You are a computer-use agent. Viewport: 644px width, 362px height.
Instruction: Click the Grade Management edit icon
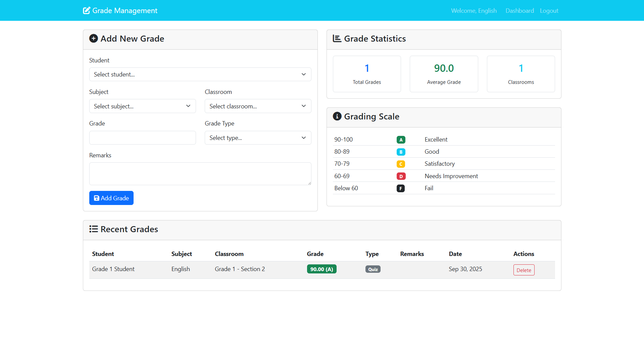[87, 11]
